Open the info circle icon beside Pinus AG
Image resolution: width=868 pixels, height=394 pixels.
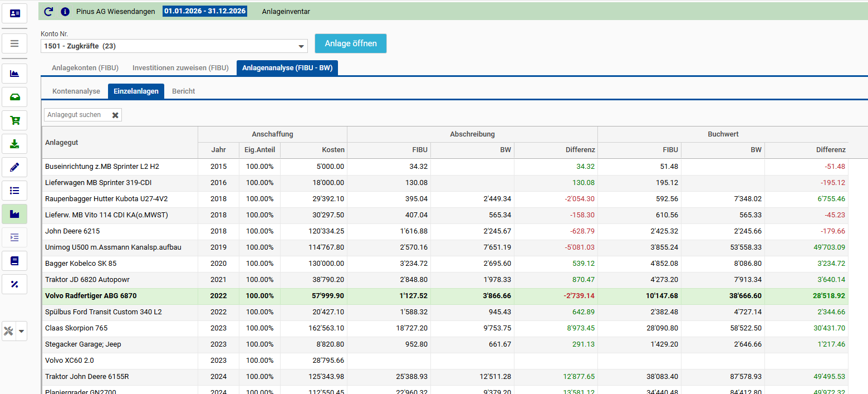coord(65,11)
